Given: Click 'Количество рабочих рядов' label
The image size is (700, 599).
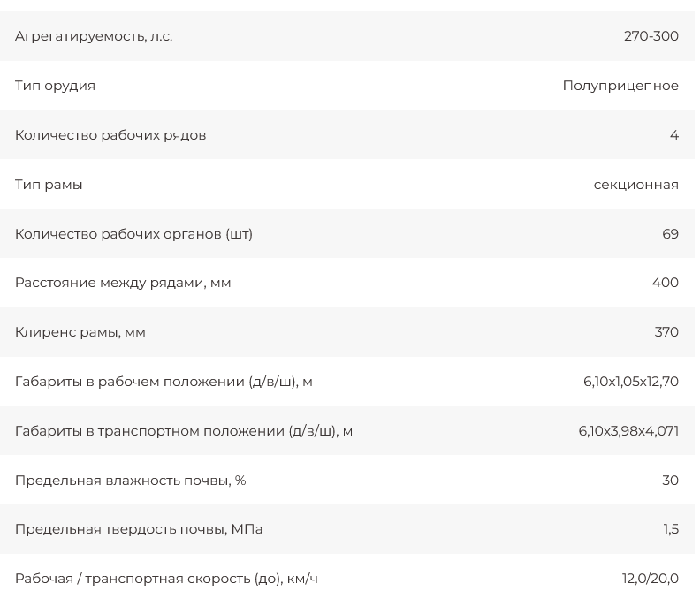Looking at the screenshot, I should pos(110,135).
